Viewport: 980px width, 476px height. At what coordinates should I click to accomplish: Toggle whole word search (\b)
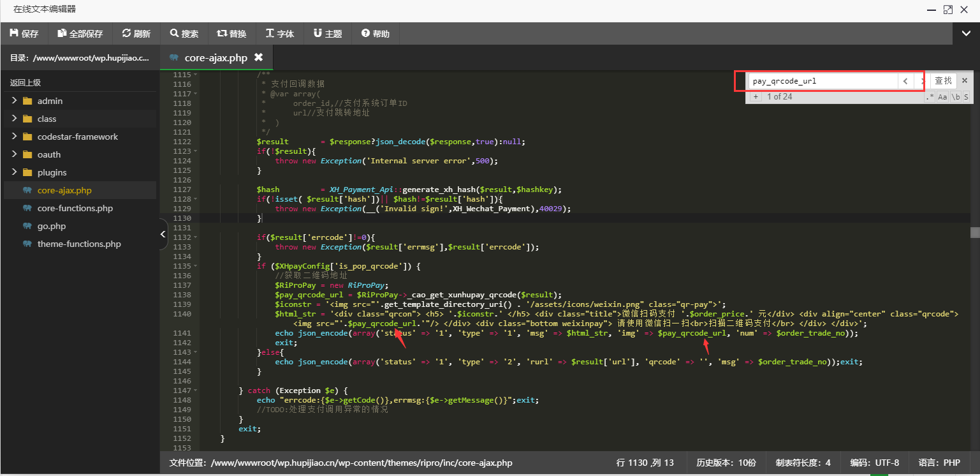[956, 97]
